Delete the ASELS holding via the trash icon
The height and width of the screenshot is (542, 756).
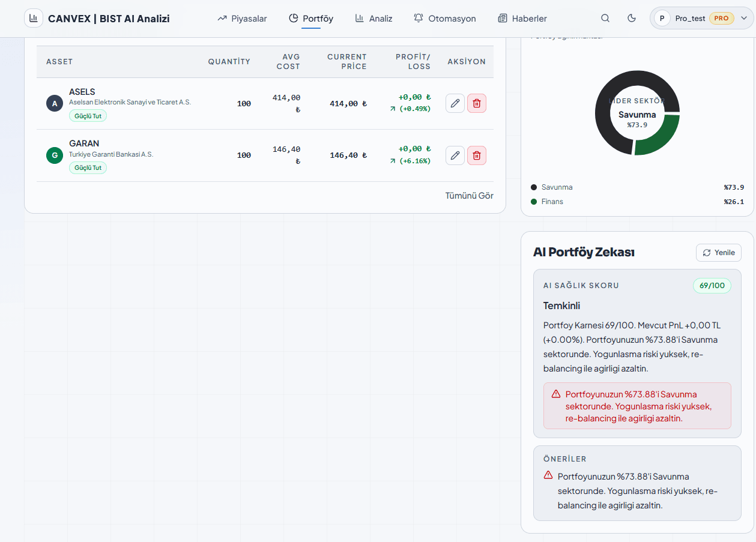477,103
